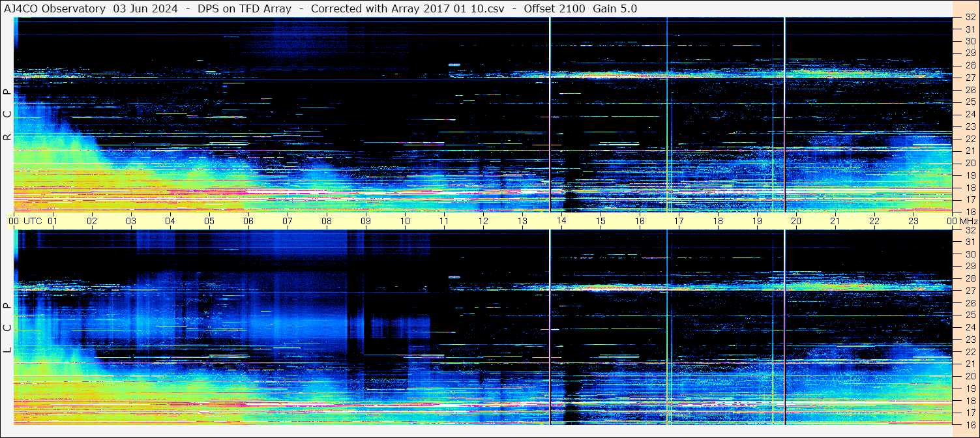
Task: Select the 19 hour tick on time axis
Action: tap(757, 221)
